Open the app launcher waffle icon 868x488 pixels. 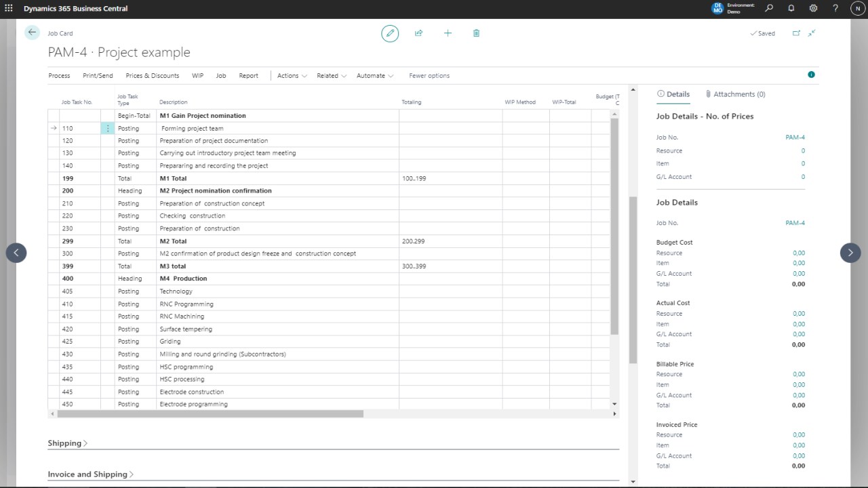click(9, 9)
